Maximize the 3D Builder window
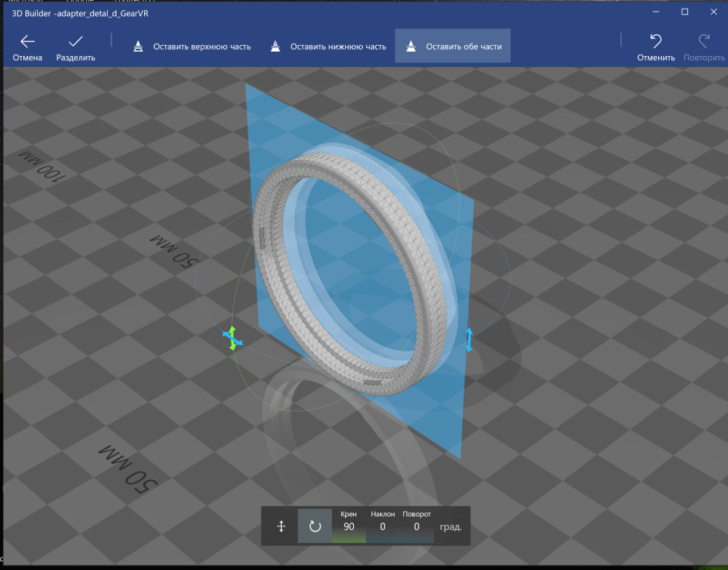This screenshot has height=570, width=728. [x=684, y=12]
